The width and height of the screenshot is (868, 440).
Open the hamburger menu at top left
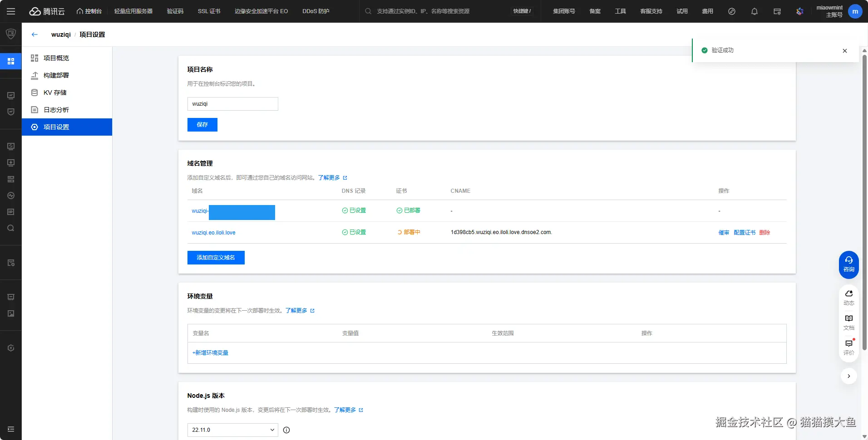pyautogui.click(x=11, y=11)
